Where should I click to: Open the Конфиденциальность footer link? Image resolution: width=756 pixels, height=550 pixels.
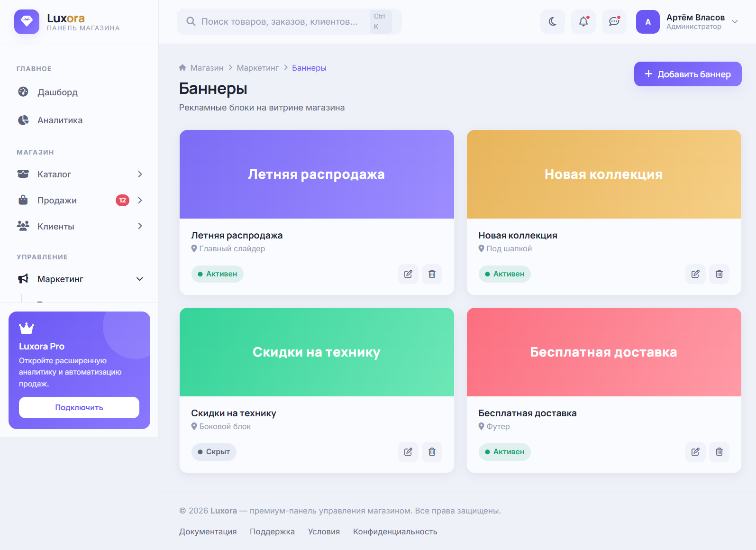pyautogui.click(x=395, y=532)
